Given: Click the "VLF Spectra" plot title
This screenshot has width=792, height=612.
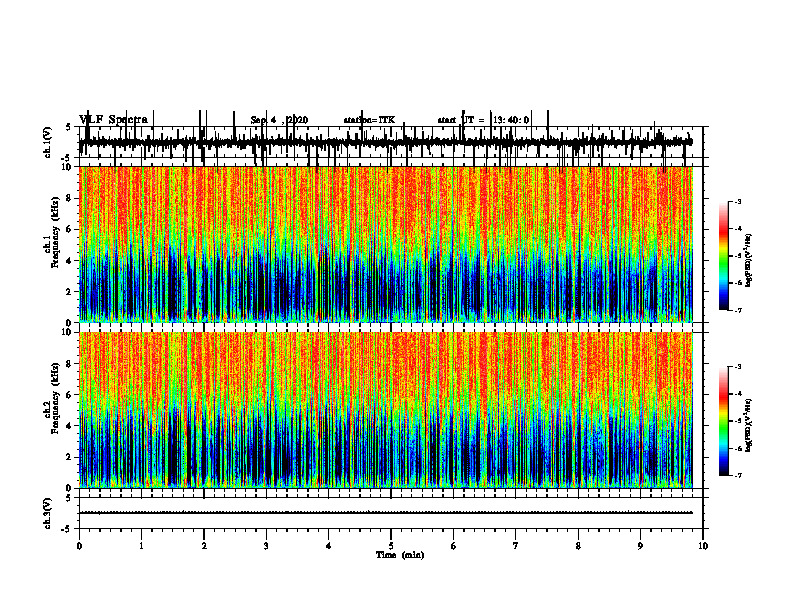Looking at the screenshot, I should (x=113, y=120).
